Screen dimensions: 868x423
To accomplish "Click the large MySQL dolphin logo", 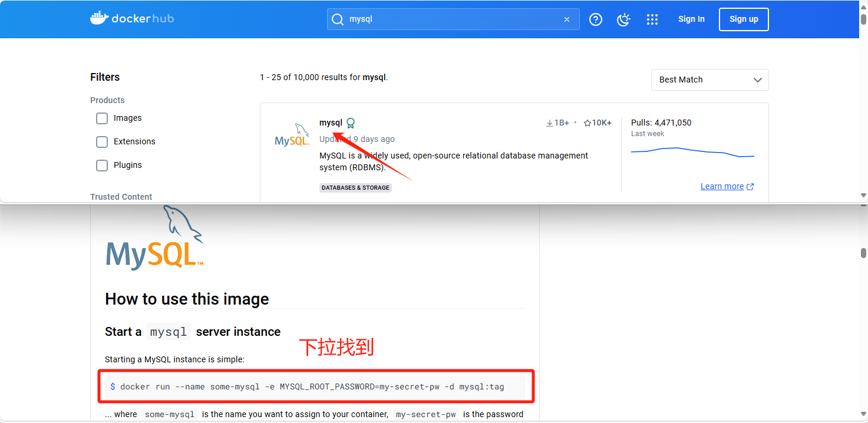I will tap(155, 237).
